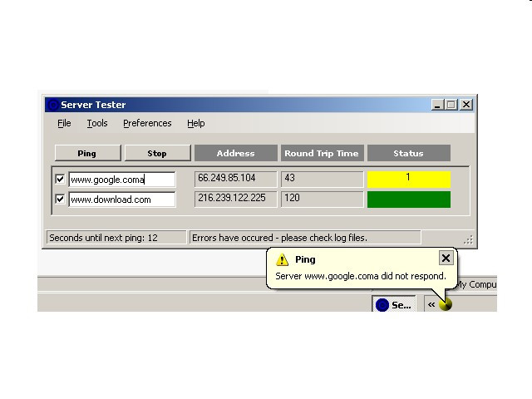Click the www.download.com host field
The height and width of the screenshot is (399, 532).
point(122,199)
